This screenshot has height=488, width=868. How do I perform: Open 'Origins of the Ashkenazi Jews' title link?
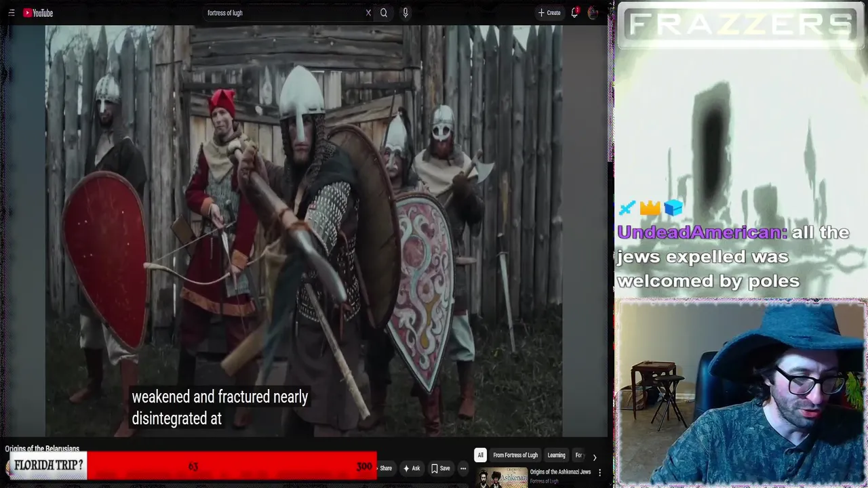(x=560, y=472)
